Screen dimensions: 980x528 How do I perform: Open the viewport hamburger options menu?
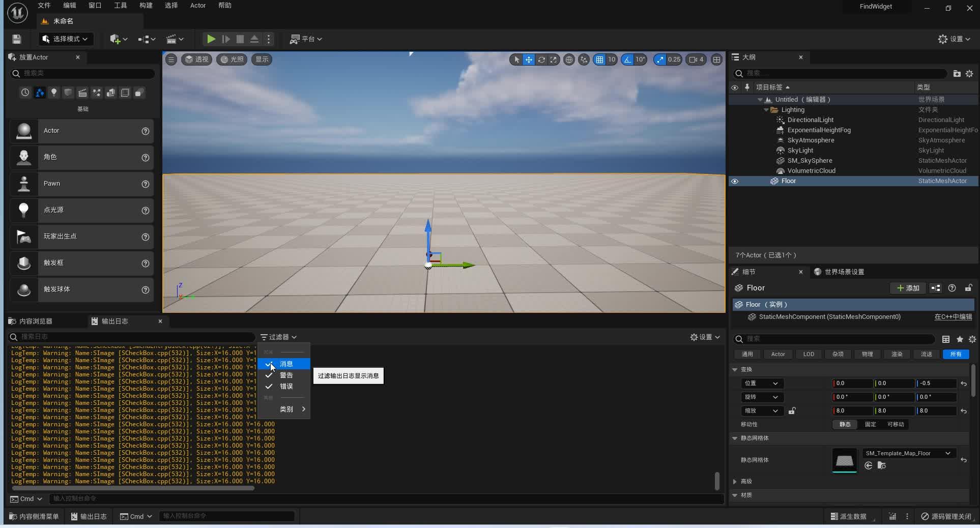click(x=171, y=60)
